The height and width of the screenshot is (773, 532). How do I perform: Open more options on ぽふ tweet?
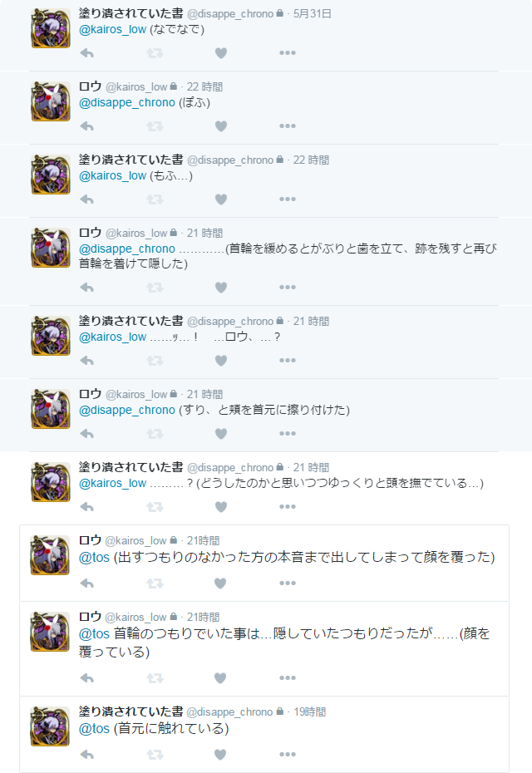(x=288, y=126)
